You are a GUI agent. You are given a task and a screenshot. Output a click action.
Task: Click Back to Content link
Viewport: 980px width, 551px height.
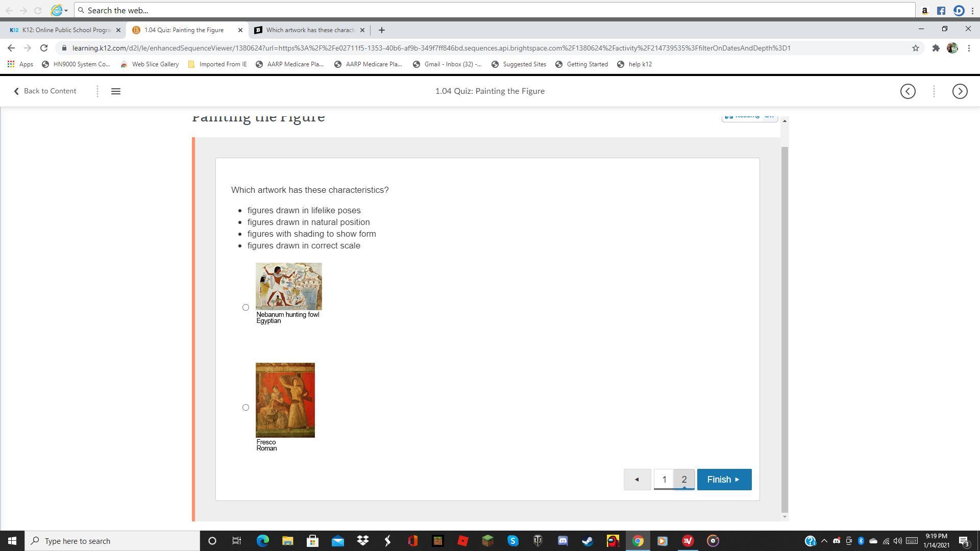(45, 91)
